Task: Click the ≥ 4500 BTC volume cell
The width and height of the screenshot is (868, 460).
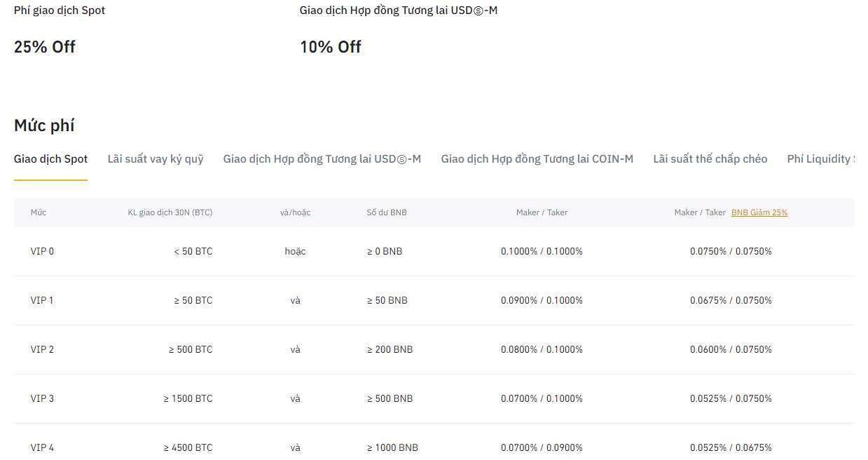Action: point(188,447)
